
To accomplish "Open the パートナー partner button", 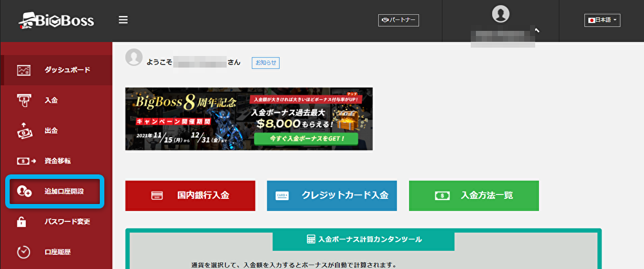I will click(x=399, y=20).
